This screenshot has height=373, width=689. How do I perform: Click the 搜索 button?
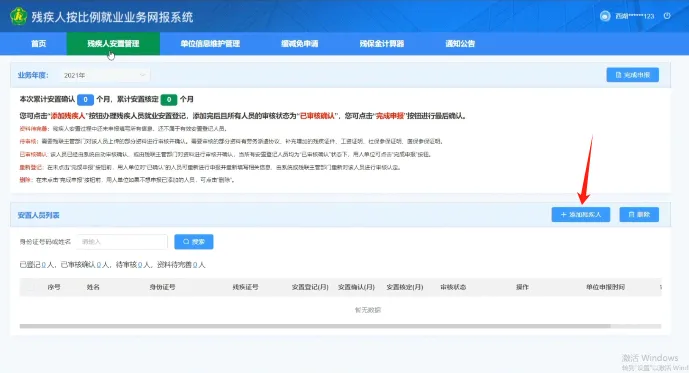coord(194,242)
